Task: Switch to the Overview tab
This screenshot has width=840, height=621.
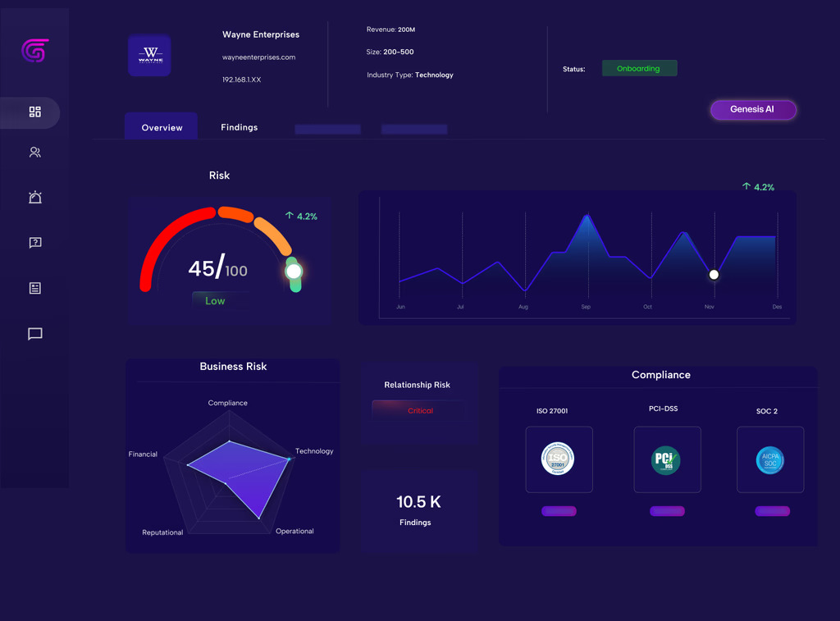Action: pyautogui.click(x=162, y=127)
